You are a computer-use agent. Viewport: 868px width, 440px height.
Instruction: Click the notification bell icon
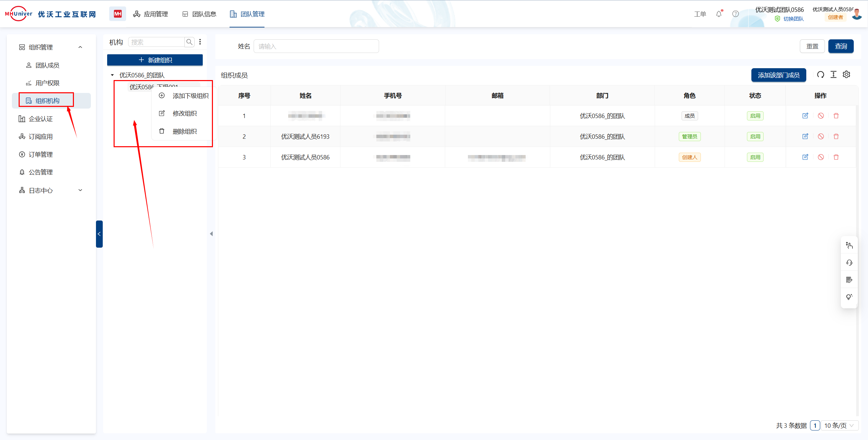click(x=718, y=14)
